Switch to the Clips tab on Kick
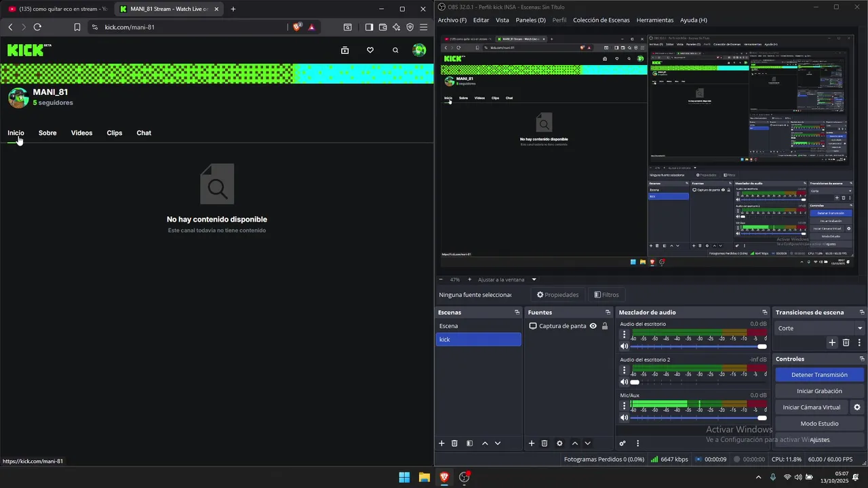868x488 pixels. coord(115,133)
